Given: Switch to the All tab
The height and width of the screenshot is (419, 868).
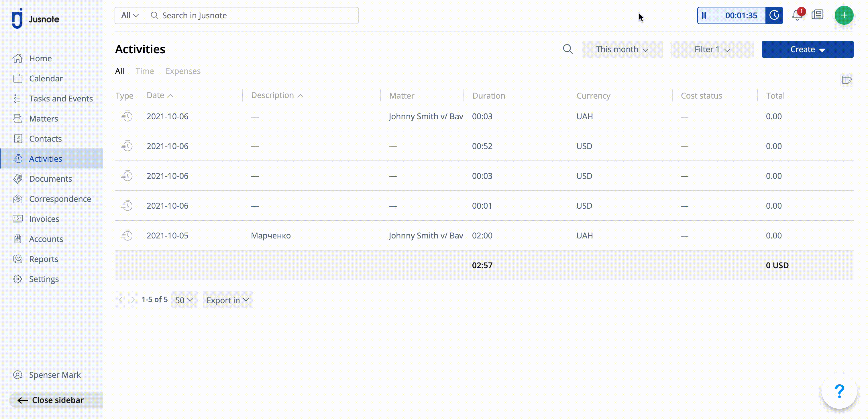Looking at the screenshot, I should (x=120, y=71).
